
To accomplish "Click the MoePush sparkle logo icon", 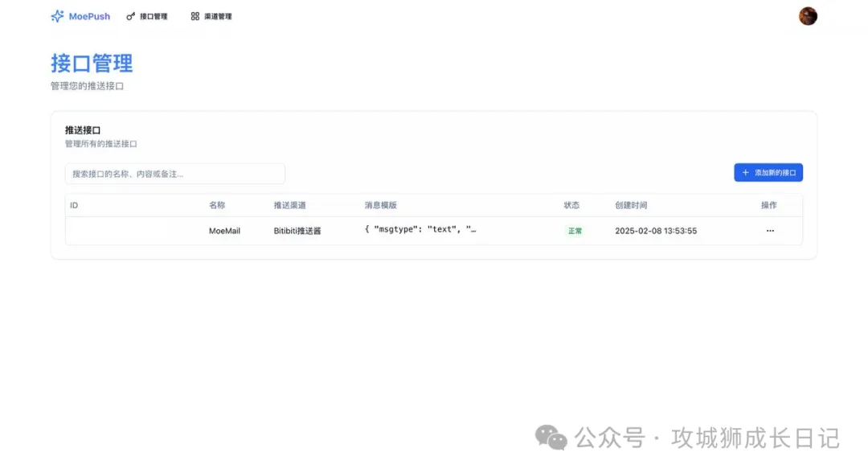I will (x=57, y=16).
